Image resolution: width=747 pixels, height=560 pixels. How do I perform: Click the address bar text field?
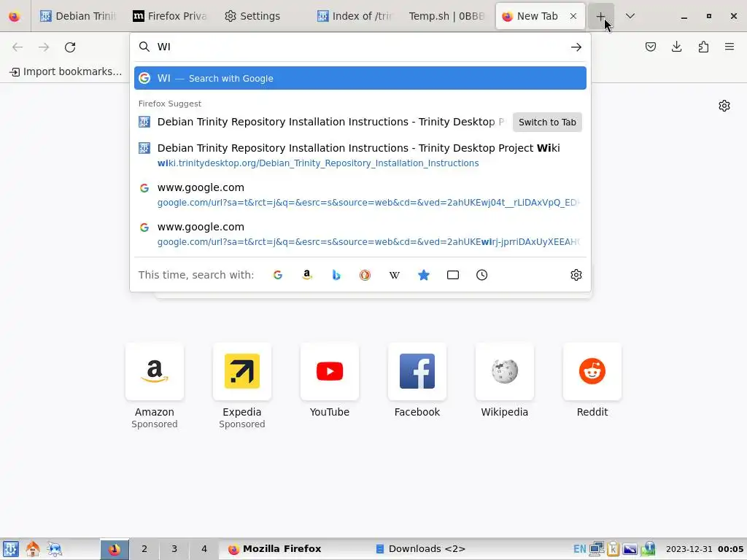(x=360, y=47)
